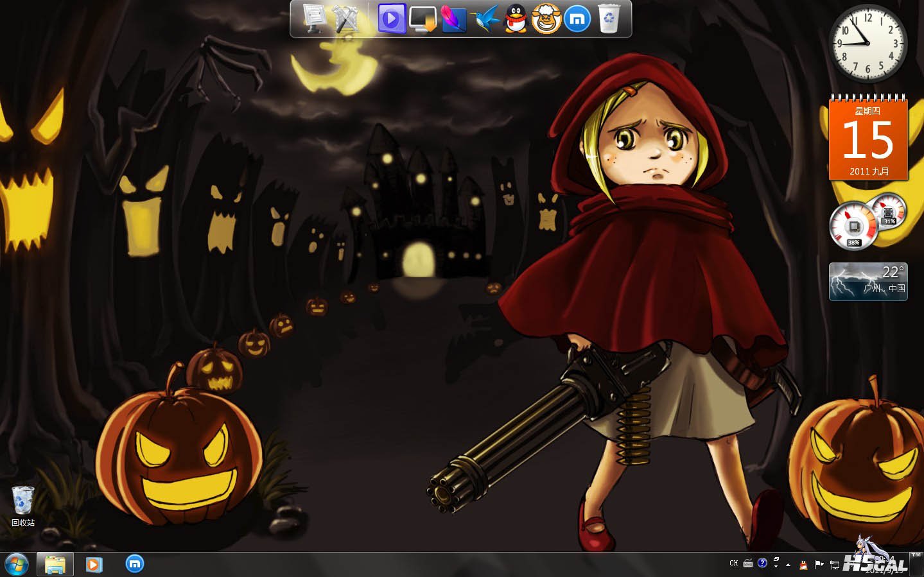Open Action Center flag tray icon
924x577 pixels.
(819, 565)
